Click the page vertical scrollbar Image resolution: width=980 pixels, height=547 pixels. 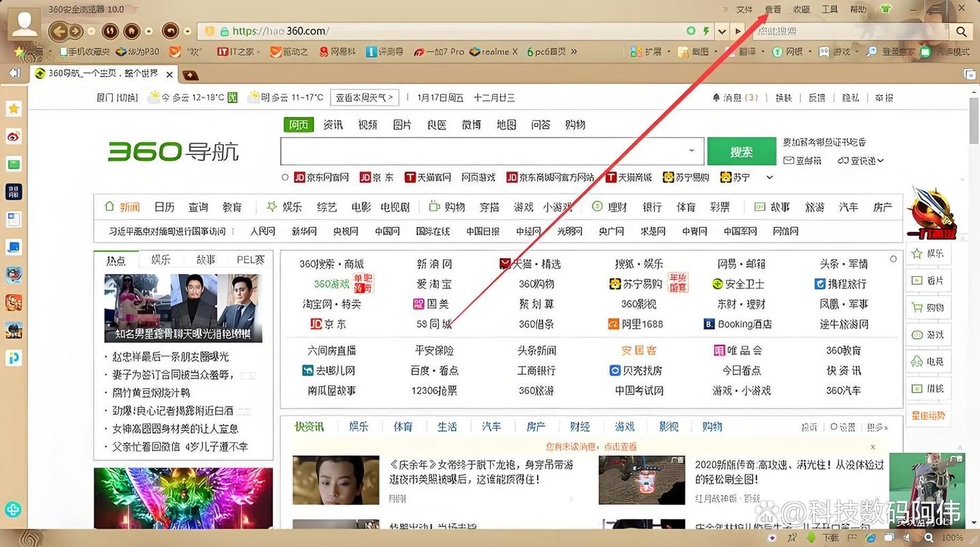974,123
